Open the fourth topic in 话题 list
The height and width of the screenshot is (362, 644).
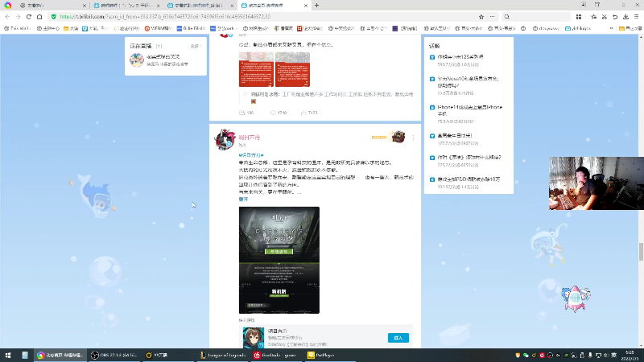455,135
